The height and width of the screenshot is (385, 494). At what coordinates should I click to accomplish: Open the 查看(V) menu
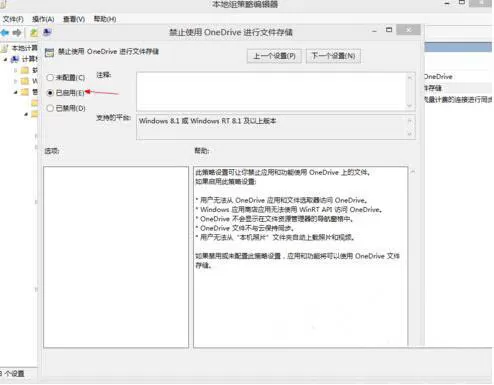[74, 19]
